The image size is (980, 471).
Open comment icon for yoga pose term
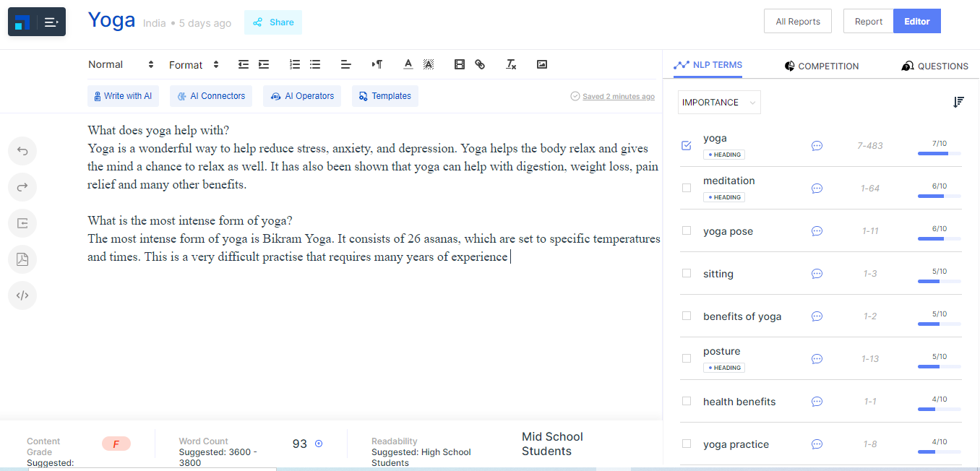coord(817,231)
